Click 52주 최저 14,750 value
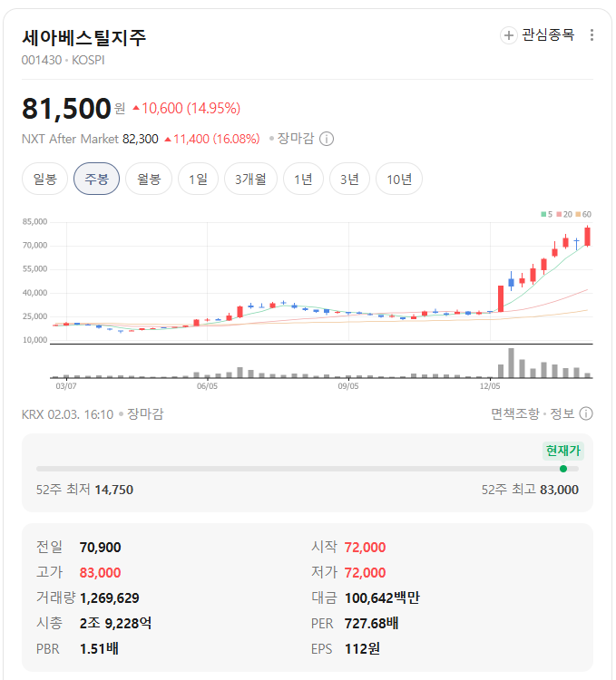 click(113, 490)
